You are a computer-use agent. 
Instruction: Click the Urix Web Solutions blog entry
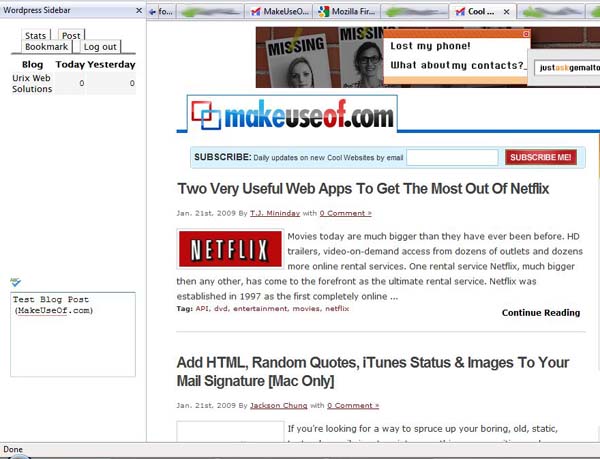[32, 83]
